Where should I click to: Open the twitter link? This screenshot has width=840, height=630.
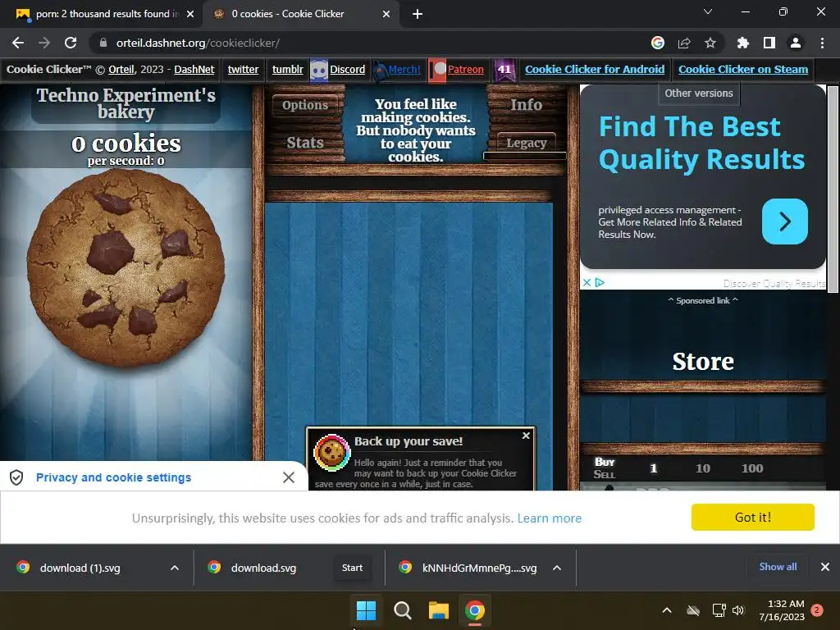(243, 69)
